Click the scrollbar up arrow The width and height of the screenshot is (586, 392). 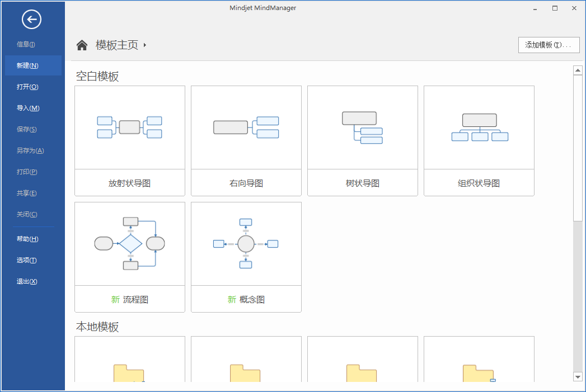coord(578,70)
